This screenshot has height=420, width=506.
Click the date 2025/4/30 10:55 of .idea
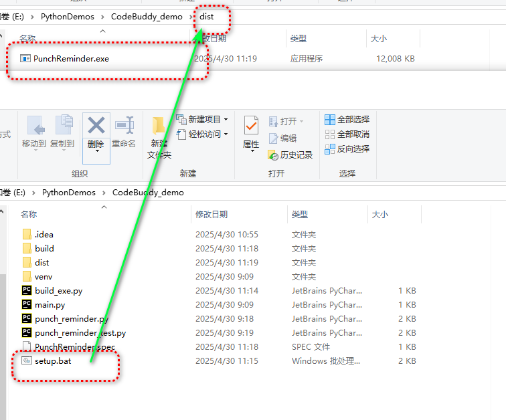[x=227, y=234]
